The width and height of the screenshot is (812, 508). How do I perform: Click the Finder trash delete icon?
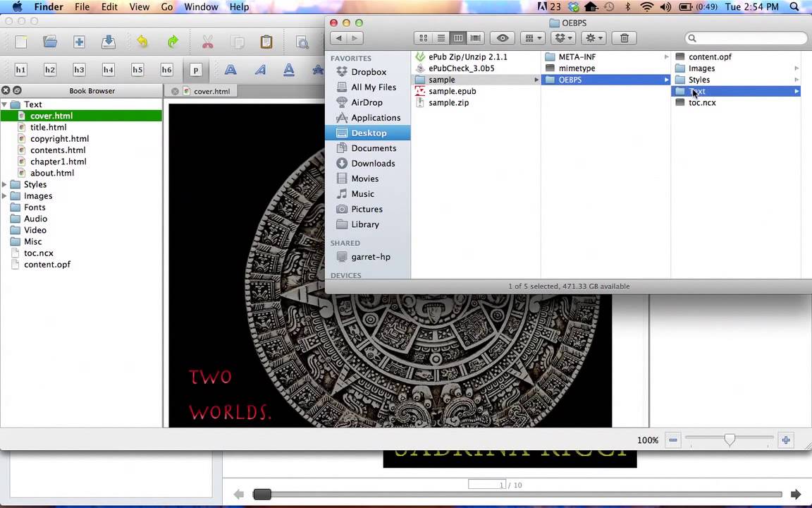pyautogui.click(x=624, y=38)
